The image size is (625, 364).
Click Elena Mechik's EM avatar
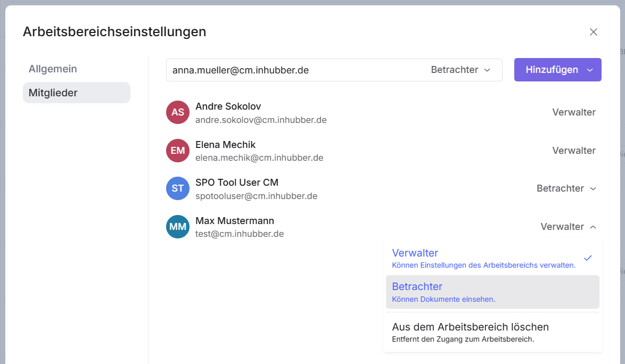pyautogui.click(x=178, y=151)
